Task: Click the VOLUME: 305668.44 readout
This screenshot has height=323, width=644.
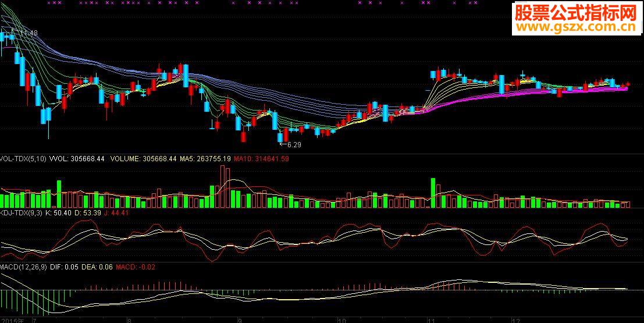Action: click(143, 158)
